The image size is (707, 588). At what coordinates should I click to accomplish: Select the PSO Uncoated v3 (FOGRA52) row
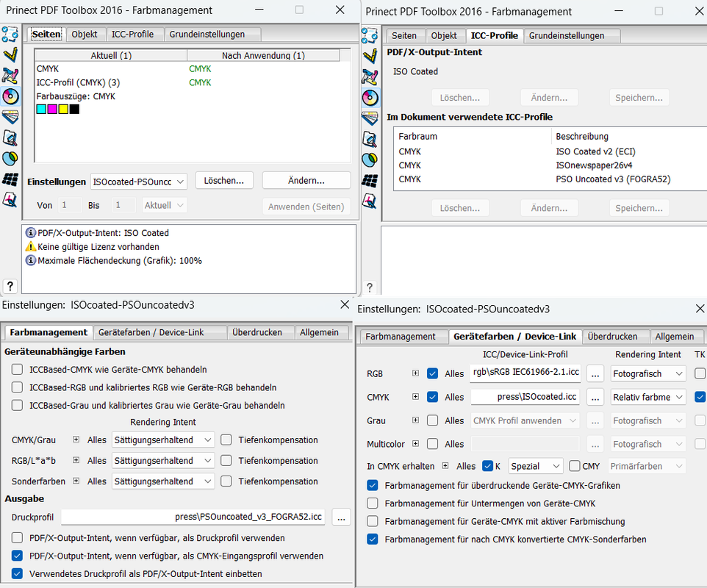click(550, 179)
